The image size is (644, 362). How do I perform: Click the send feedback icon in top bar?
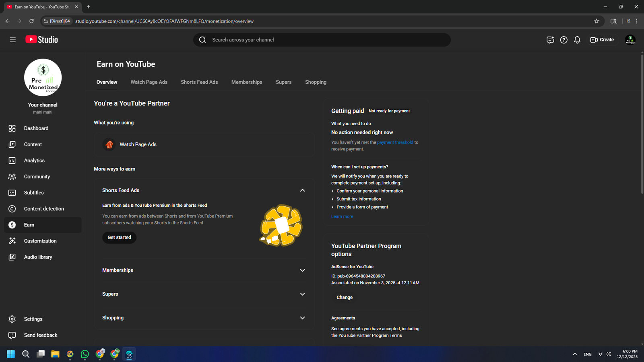click(x=550, y=40)
